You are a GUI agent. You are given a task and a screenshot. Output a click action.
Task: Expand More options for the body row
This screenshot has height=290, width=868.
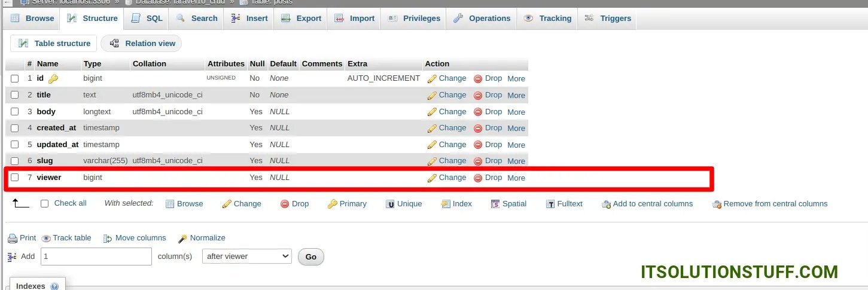[516, 112]
